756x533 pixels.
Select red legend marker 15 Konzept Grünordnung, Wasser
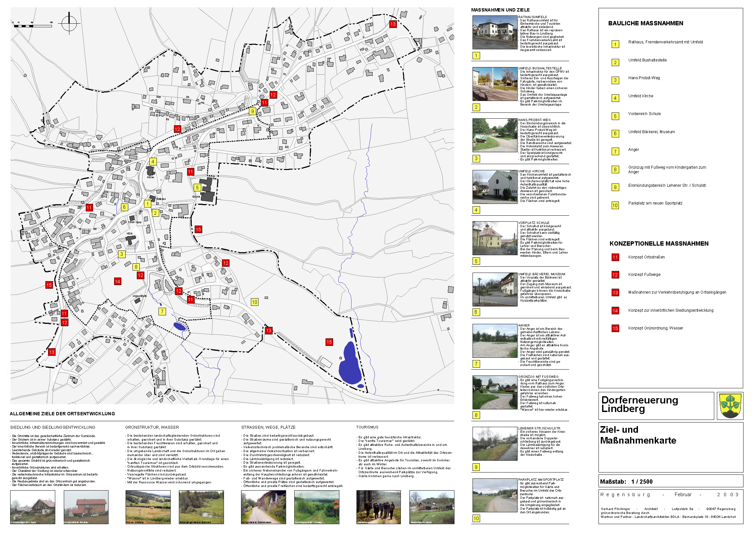pos(615,328)
